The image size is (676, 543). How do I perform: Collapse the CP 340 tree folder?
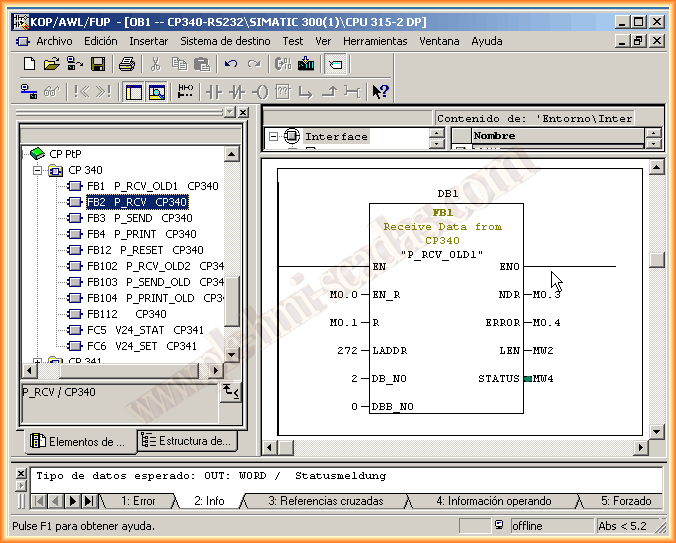click(38, 170)
